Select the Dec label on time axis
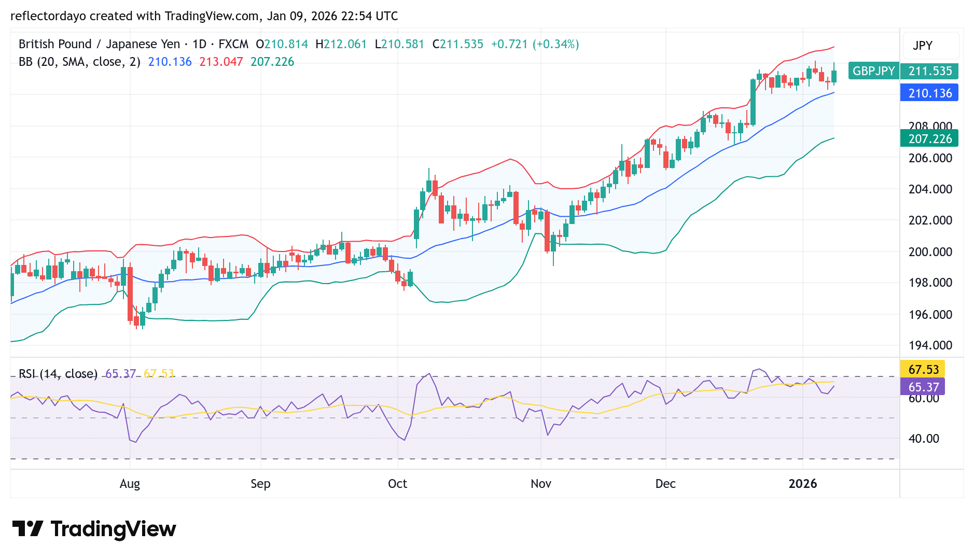The width and height of the screenshot is (974, 560). click(x=666, y=483)
